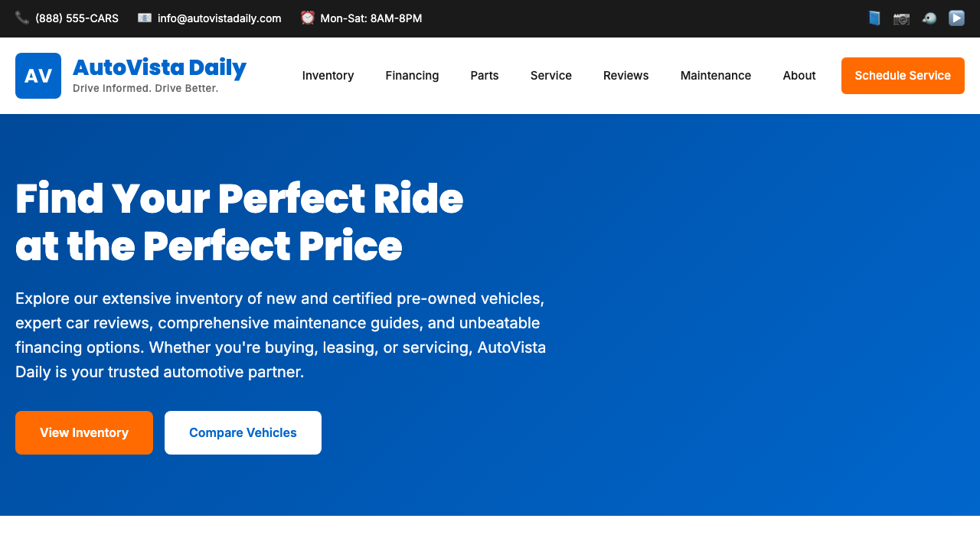Image resolution: width=980 pixels, height=551 pixels.
Task: Go to the Financing page
Action: (412, 76)
